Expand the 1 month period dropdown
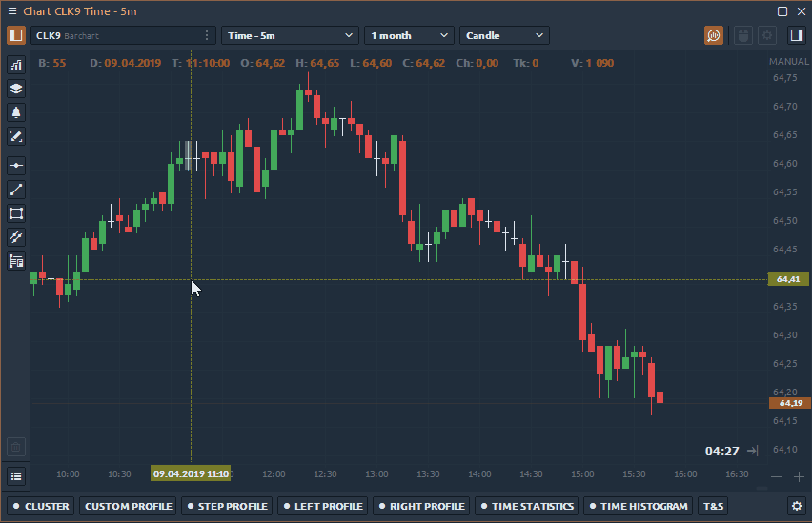 (x=409, y=35)
